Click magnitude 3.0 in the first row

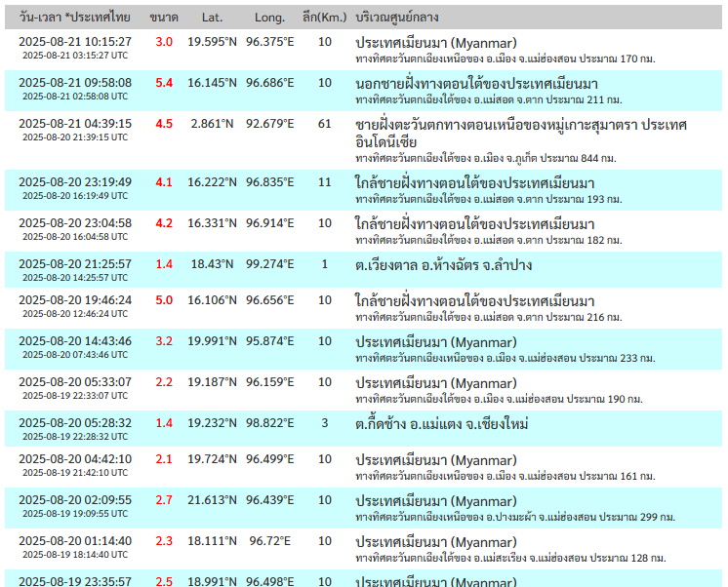164,42
